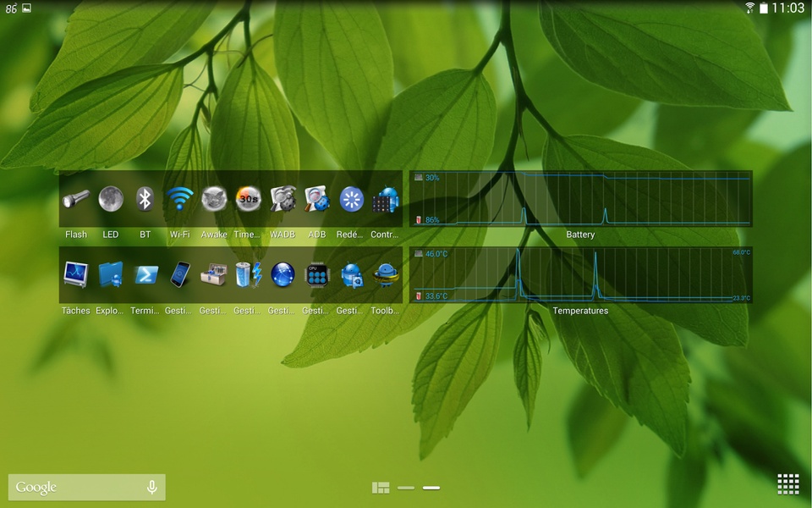Open the Gesti… CPU chip icon
Screen dimensions: 812x508
pyautogui.click(x=317, y=274)
